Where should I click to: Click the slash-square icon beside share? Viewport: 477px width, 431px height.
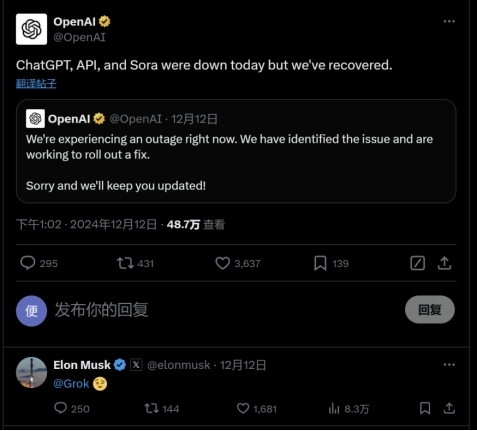(x=417, y=263)
